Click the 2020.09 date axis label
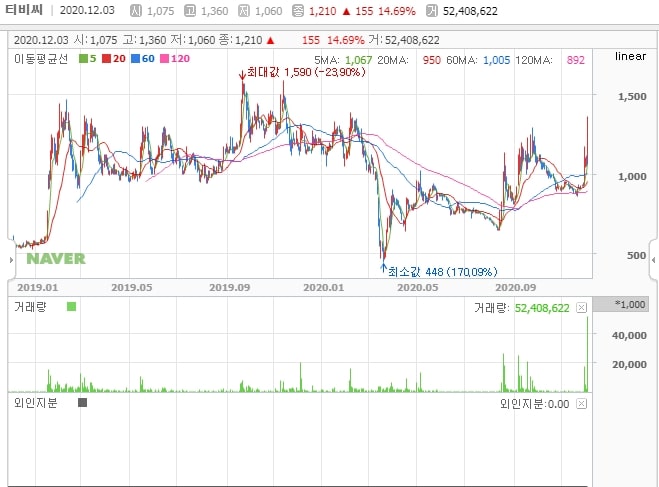659x487 pixels. point(516,288)
